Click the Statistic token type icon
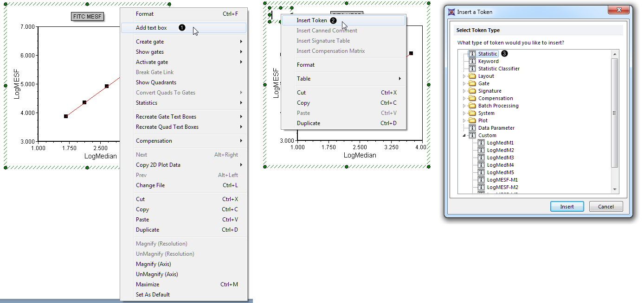This screenshot has width=644, height=303. coord(472,54)
